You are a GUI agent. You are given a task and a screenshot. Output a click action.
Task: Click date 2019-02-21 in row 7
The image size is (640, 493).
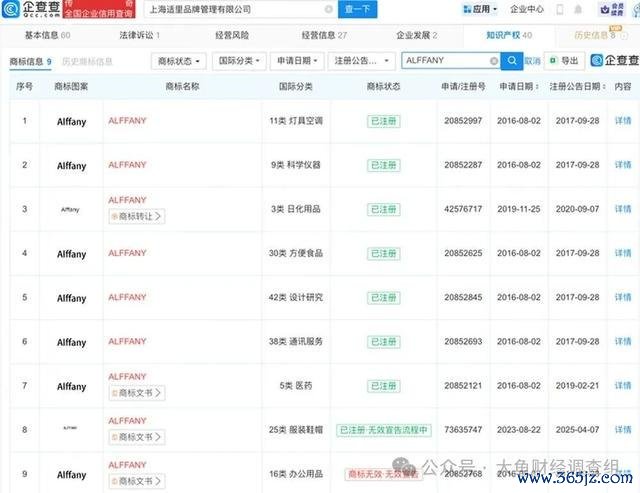click(x=577, y=386)
